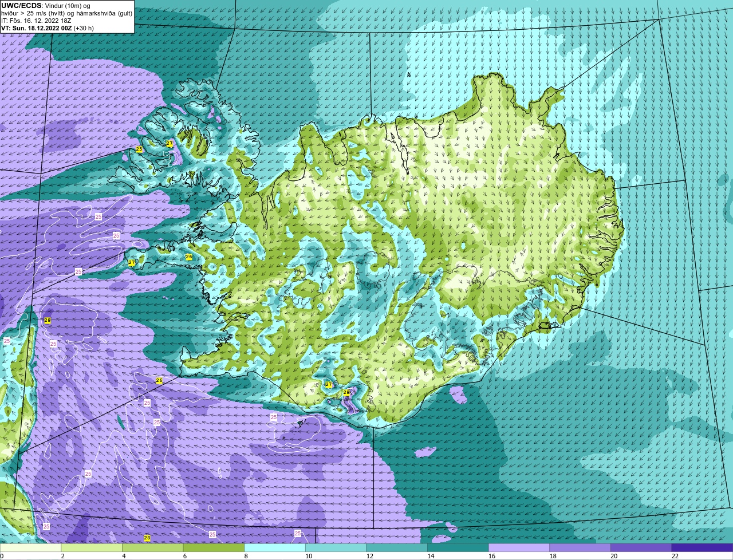Click yellow '27' marker at Snæfellsnes peninsula tip
Image resolution: width=733 pixels, height=560 pixels.
pyautogui.click(x=132, y=263)
